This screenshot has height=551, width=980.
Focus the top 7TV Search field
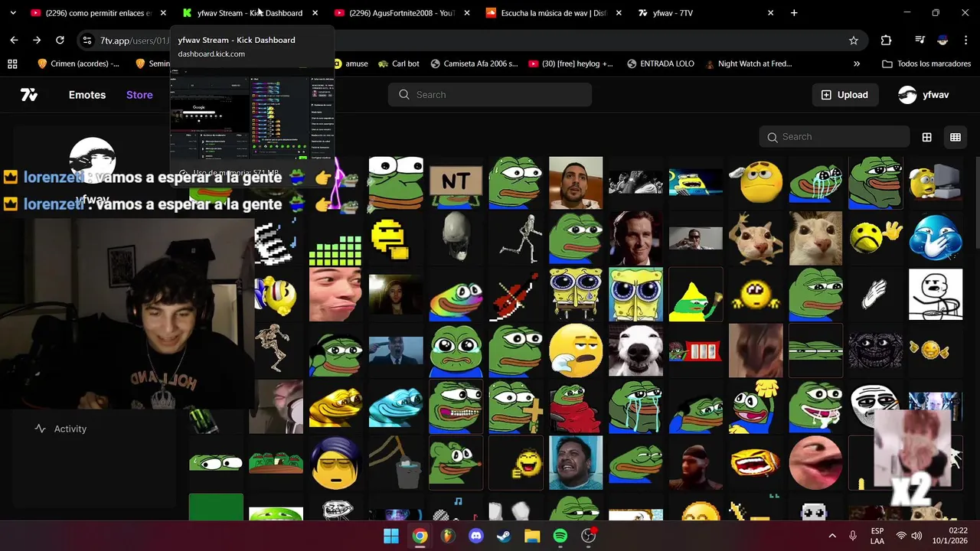490,95
